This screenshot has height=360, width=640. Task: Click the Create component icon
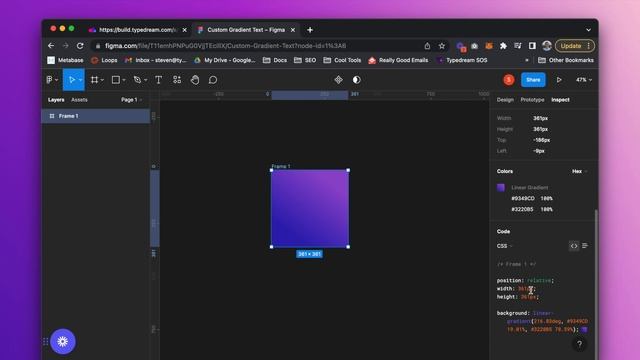[338, 80]
